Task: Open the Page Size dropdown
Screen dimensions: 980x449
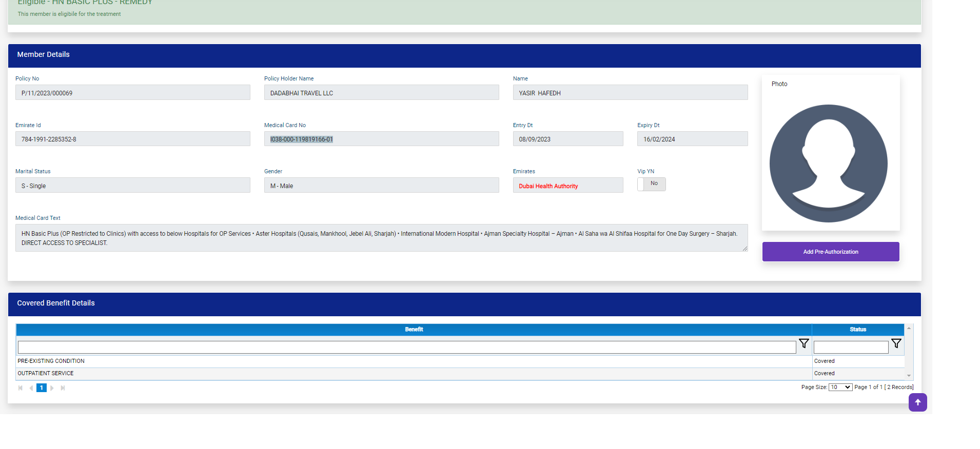Action: (x=840, y=387)
